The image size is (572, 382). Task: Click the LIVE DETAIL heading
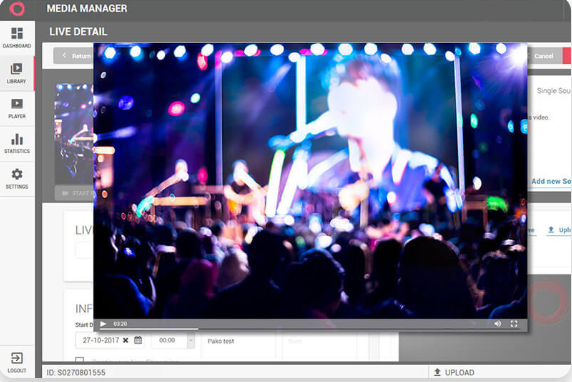click(78, 32)
